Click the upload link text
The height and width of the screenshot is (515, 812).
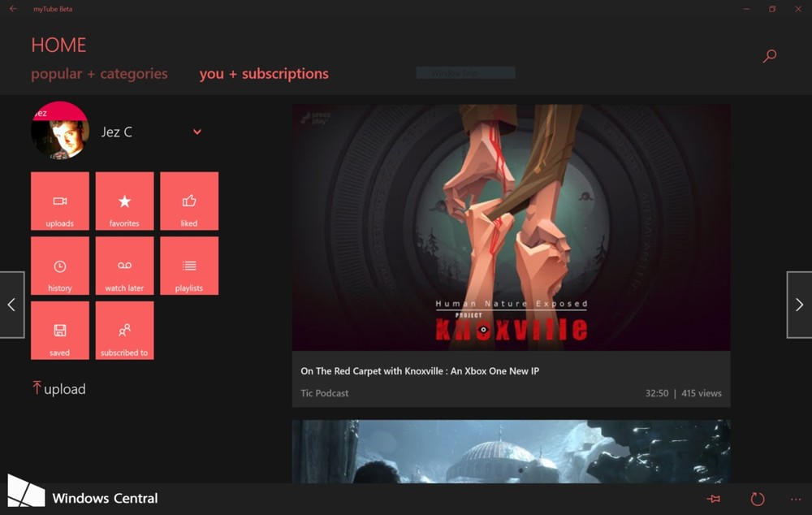pos(65,389)
